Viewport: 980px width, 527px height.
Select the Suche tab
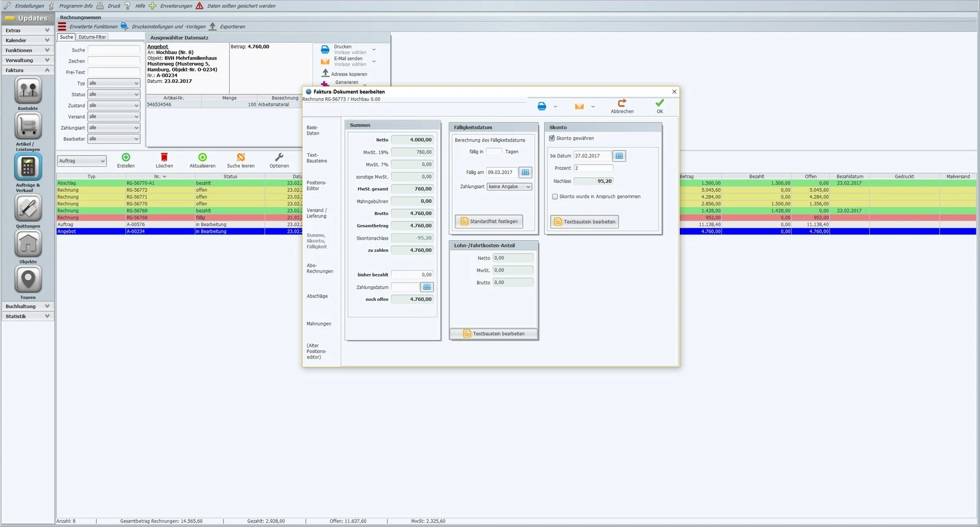66,37
